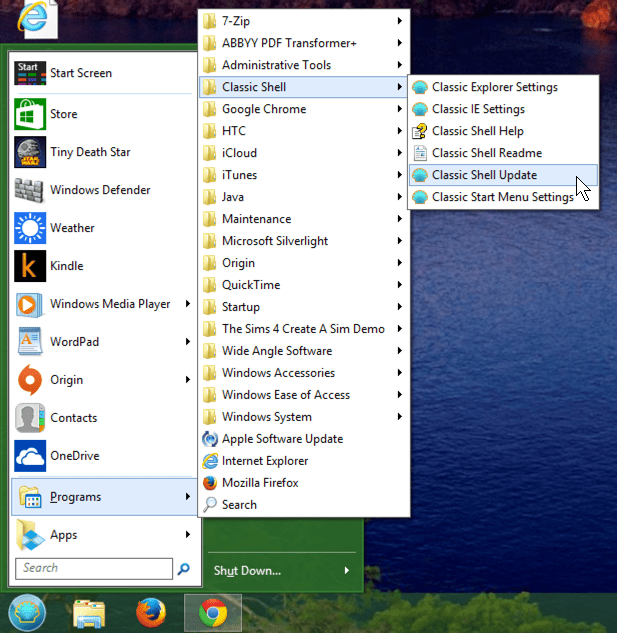Open Windows Defender wall icon
Screen dimensions: 617x633
point(30,190)
